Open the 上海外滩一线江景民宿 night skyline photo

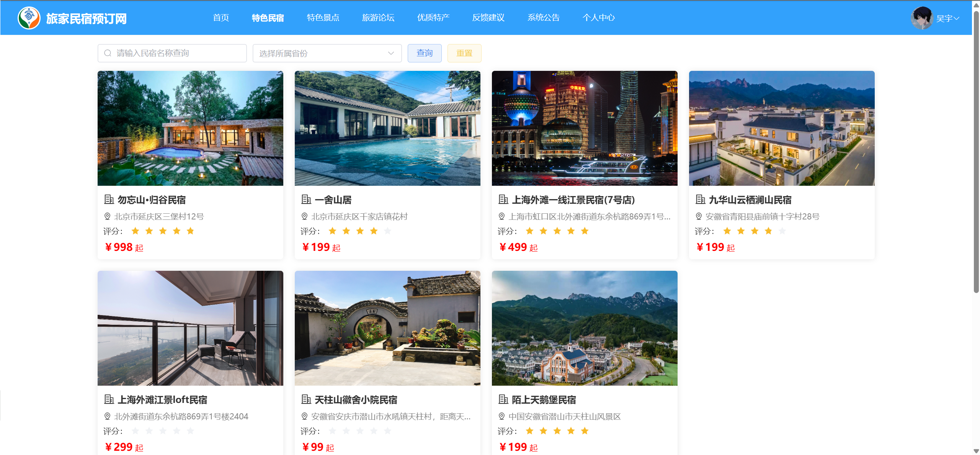(x=584, y=128)
